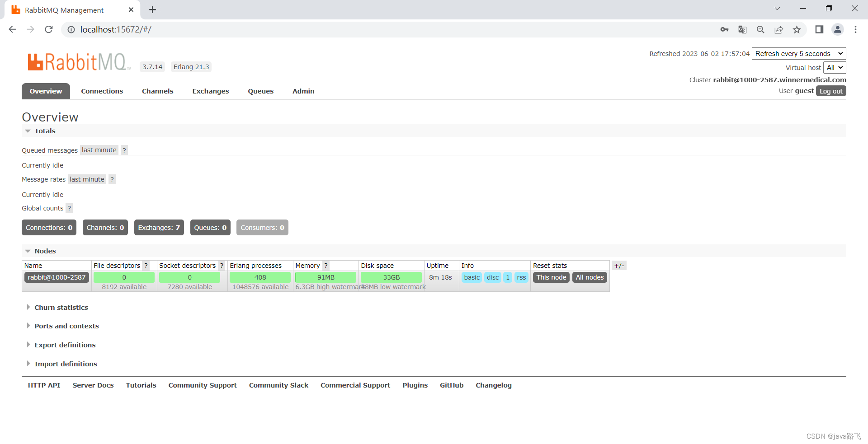Open a new browser tab
This screenshot has width=868, height=444.
tap(153, 9)
